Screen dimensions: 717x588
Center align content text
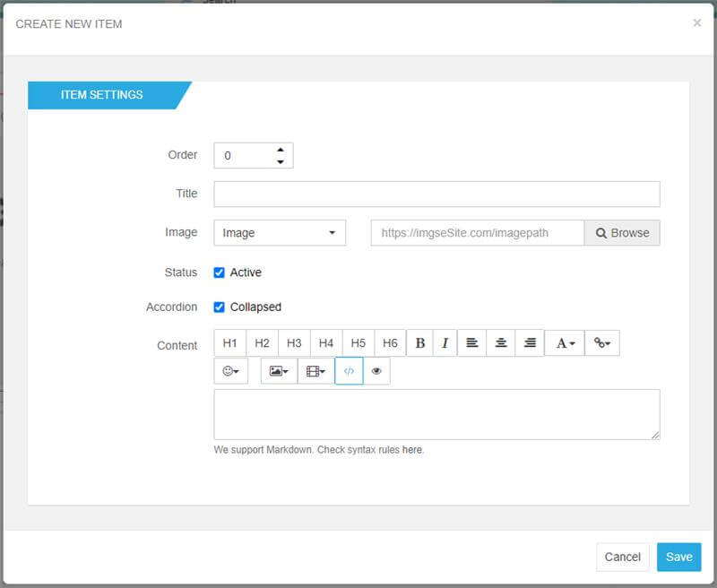point(501,343)
